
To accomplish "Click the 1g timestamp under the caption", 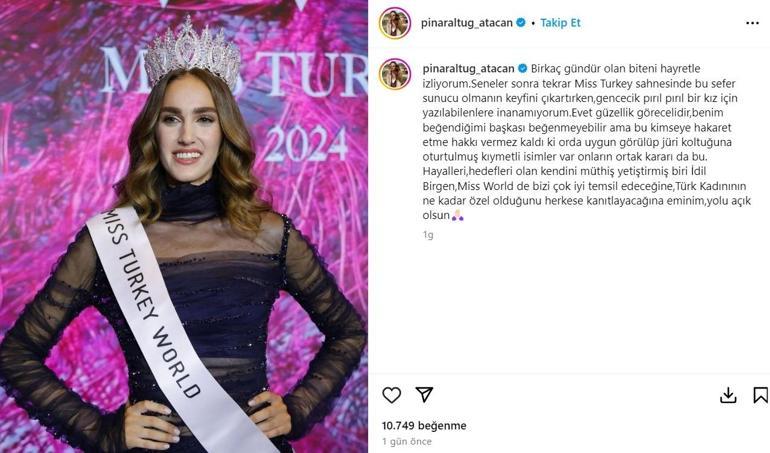I will pyautogui.click(x=428, y=235).
